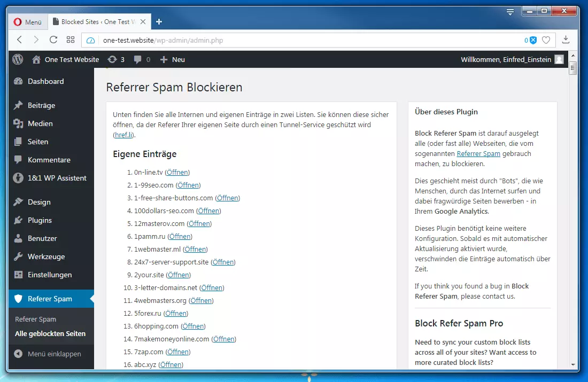Open Seiten in the sidebar
This screenshot has width=588, height=382.
point(51,142)
